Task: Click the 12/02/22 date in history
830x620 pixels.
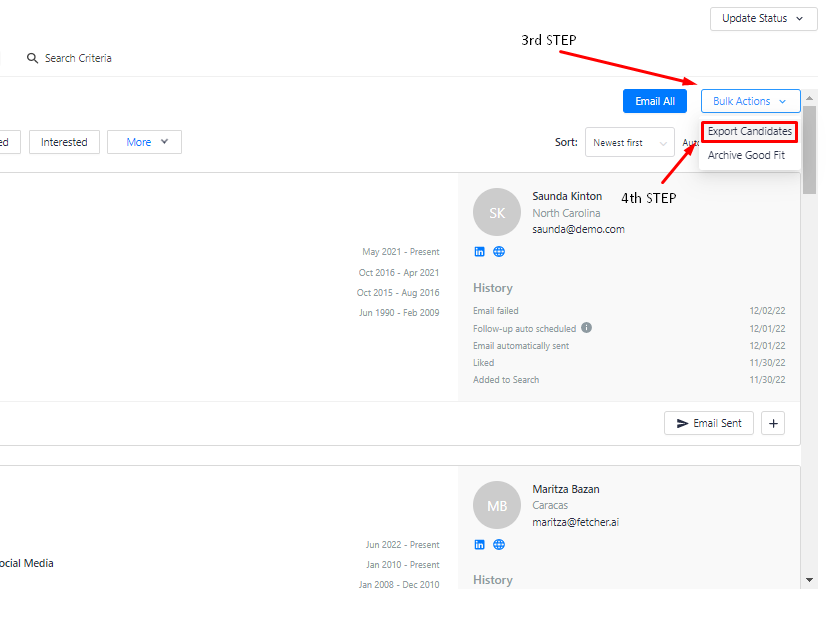Action: (767, 311)
